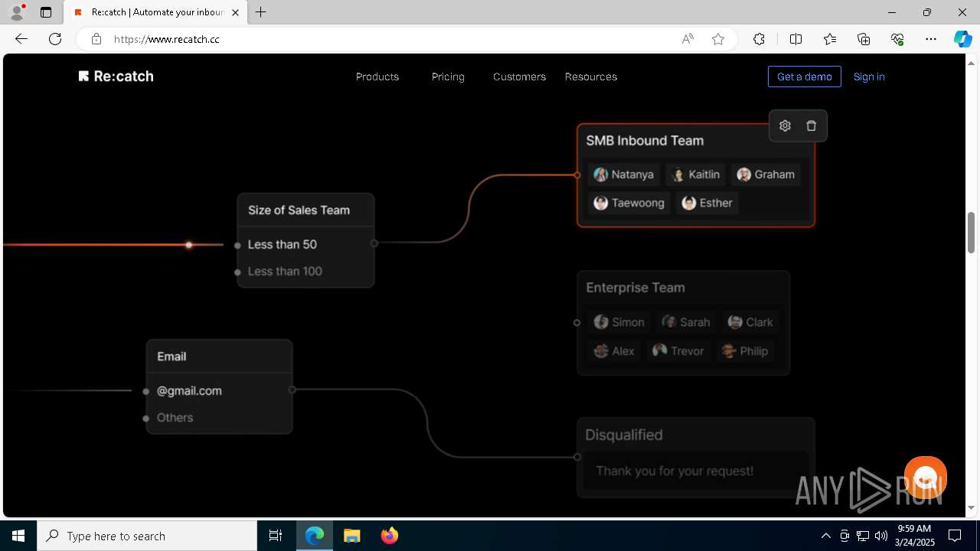
Task: Open a new browser tab
Action: pyautogui.click(x=261, y=12)
